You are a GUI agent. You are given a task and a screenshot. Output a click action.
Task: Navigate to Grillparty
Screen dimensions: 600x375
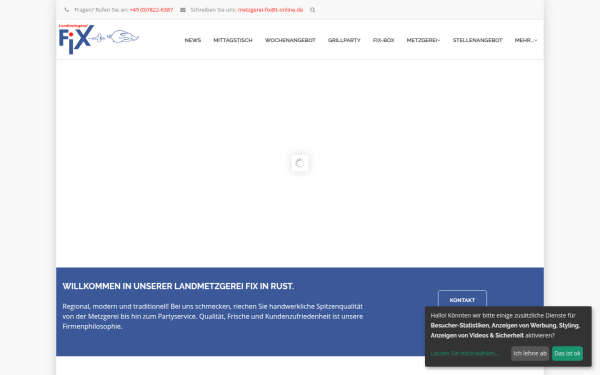coord(344,40)
